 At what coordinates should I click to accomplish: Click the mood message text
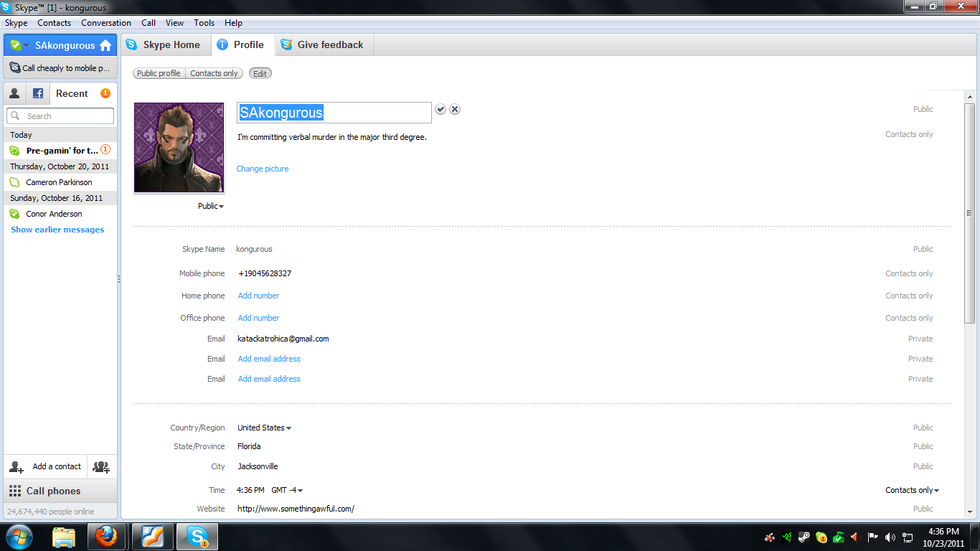point(332,137)
